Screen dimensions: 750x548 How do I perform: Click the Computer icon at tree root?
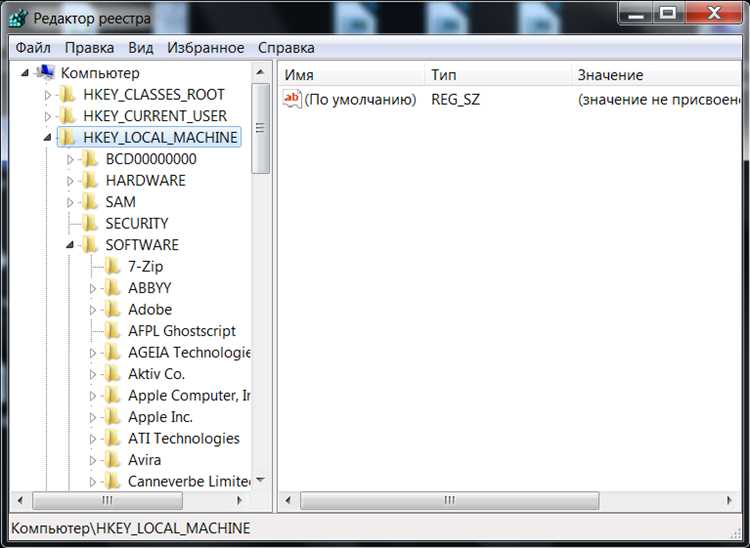45,73
